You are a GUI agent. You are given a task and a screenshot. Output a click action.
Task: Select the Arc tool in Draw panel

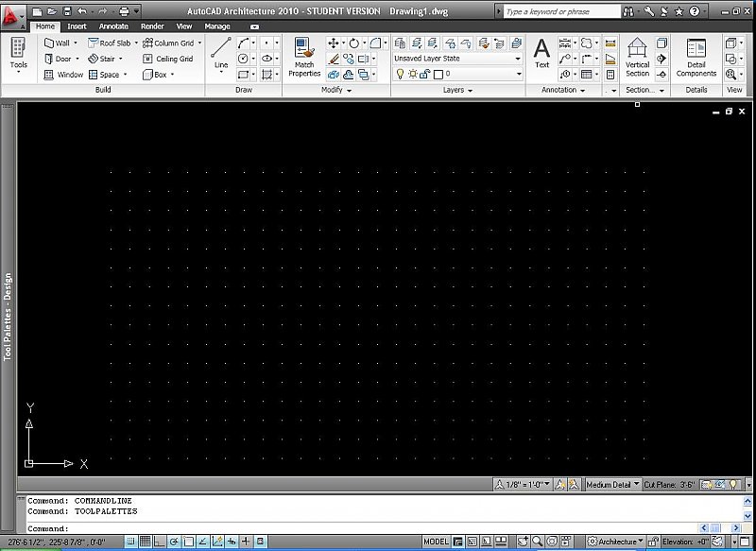[x=243, y=43]
